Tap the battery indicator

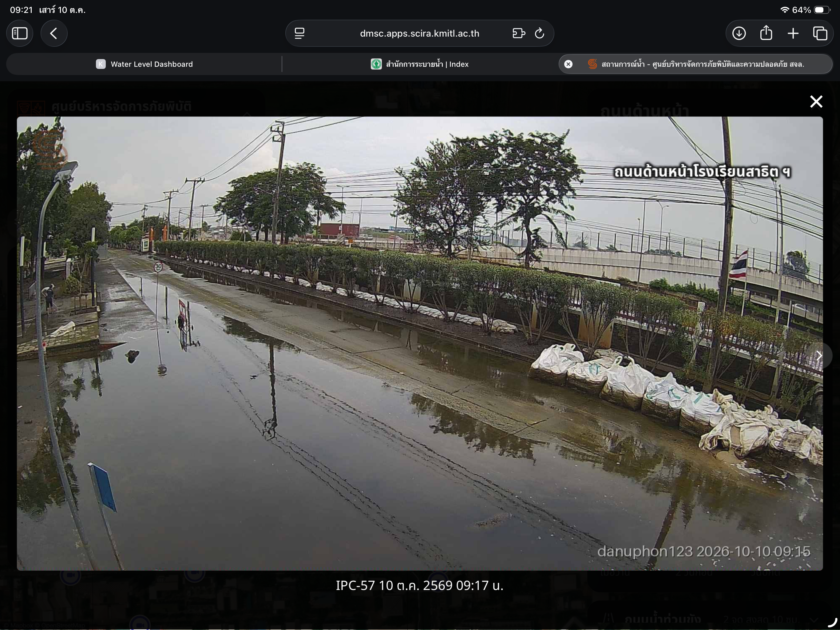point(822,10)
